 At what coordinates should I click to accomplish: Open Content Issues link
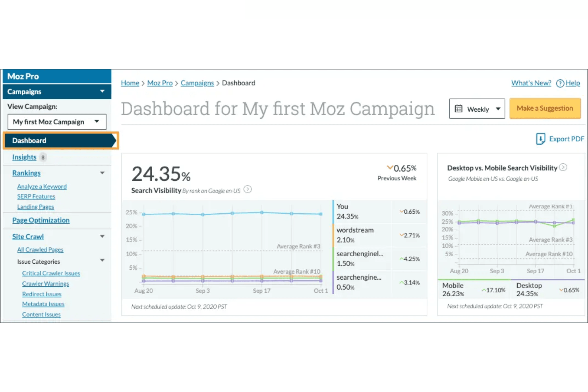pos(41,315)
